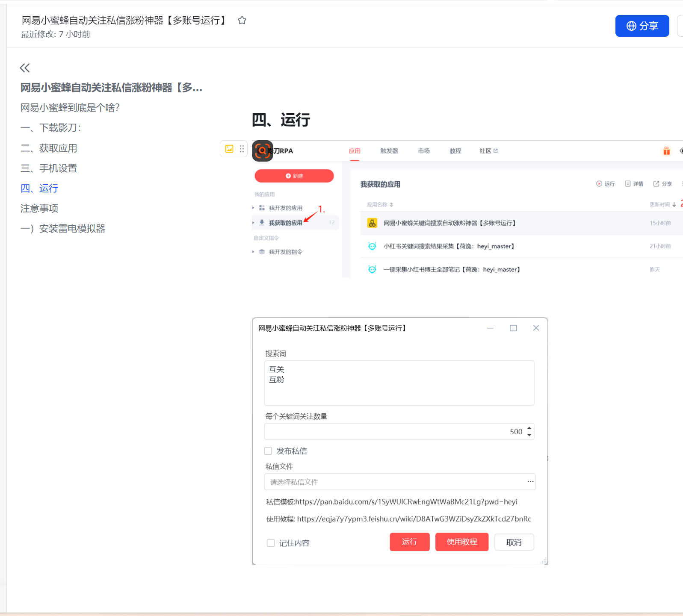Image resolution: width=683 pixels, height=616 pixels.
Task: Select 一键采集小红书博主全部笔记 app row
Action: (x=521, y=269)
